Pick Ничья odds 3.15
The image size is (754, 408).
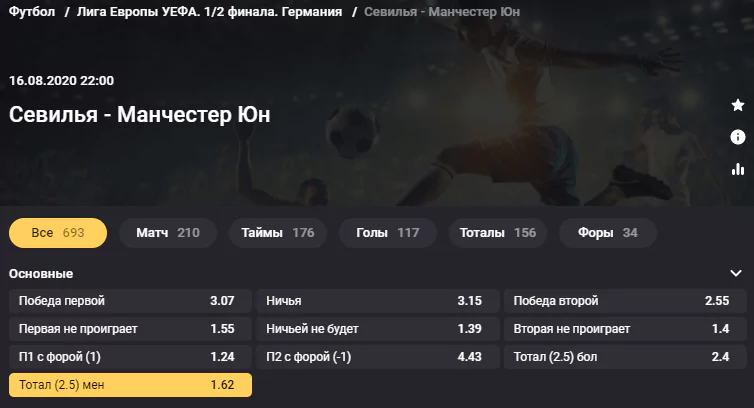point(378,301)
